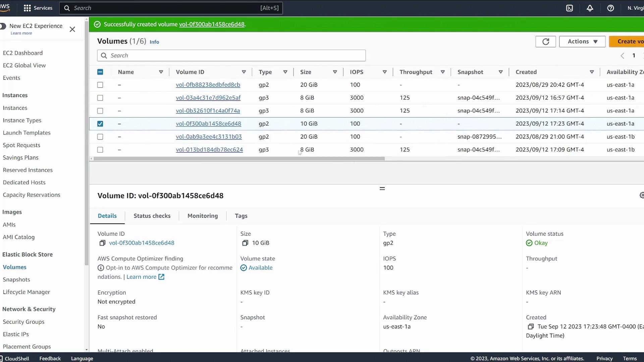The width and height of the screenshot is (644, 362).
Task: Open the Created column sort arrow
Action: point(592,72)
